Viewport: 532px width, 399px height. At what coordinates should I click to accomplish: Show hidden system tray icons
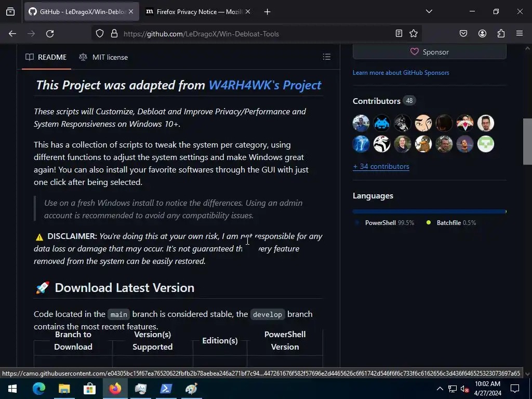[440, 389]
